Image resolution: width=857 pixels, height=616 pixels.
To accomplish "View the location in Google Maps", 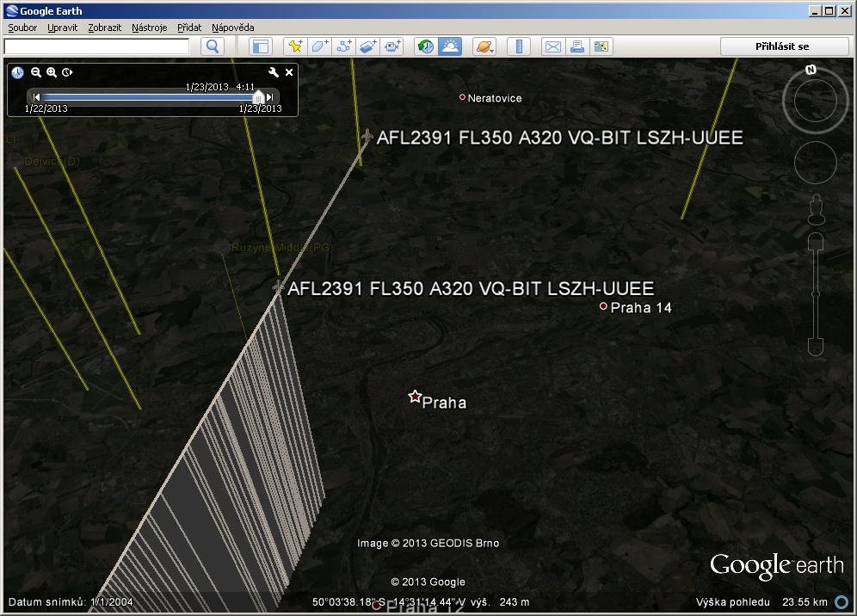I will 601,46.
